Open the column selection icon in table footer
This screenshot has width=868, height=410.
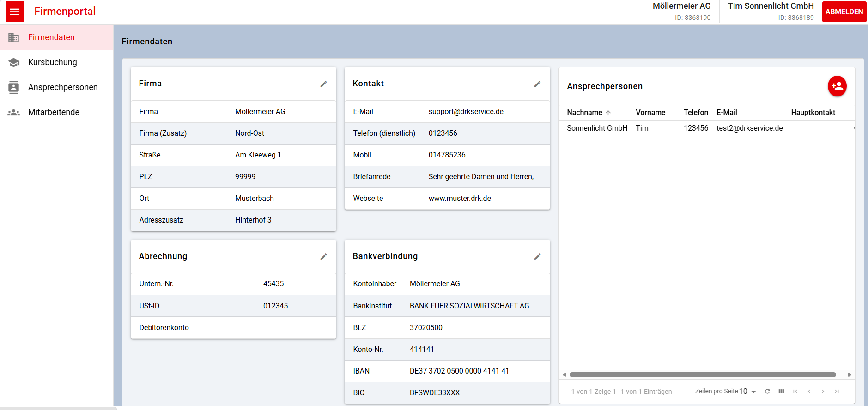(781, 392)
